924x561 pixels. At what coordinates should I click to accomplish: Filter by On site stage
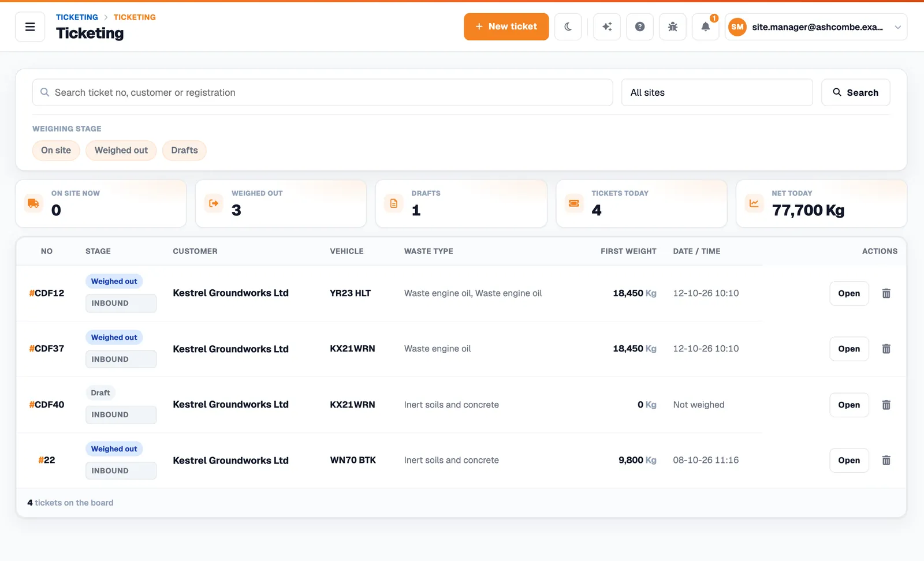[x=56, y=150]
